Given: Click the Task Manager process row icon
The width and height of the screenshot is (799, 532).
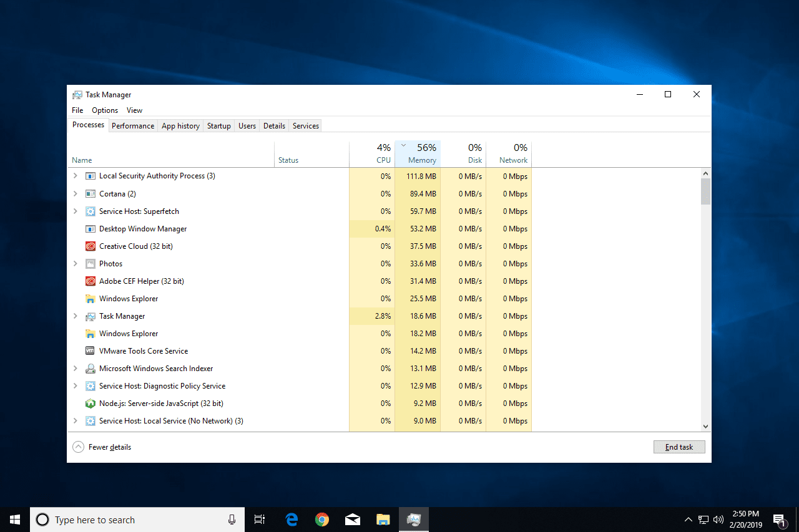Looking at the screenshot, I should pyautogui.click(x=90, y=316).
